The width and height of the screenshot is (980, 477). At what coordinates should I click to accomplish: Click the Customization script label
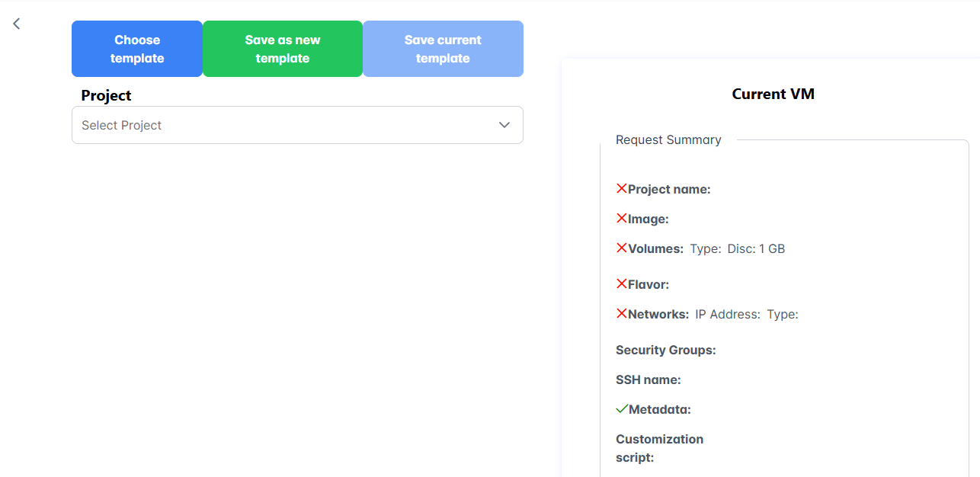pyautogui.click(x=659, y=448)
